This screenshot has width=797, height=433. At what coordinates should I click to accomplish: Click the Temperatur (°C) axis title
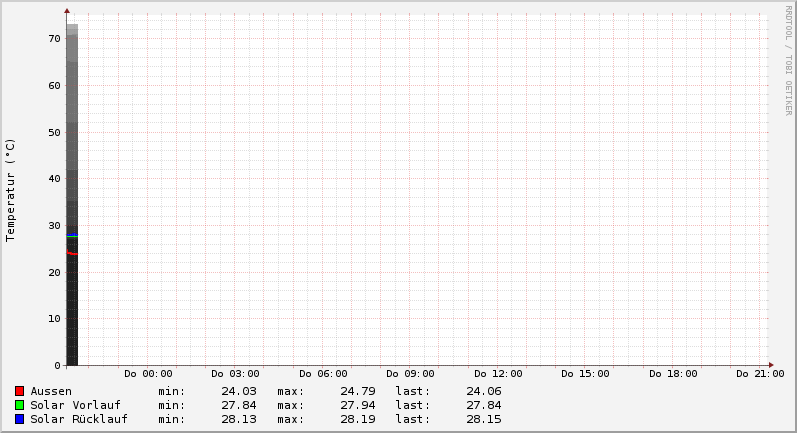(11, 190)
